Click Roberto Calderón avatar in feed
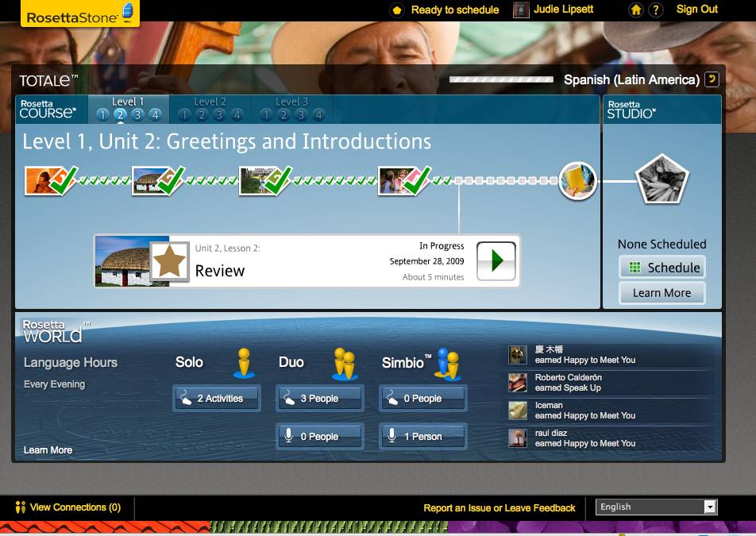756x536 pixels. point(518,382)
